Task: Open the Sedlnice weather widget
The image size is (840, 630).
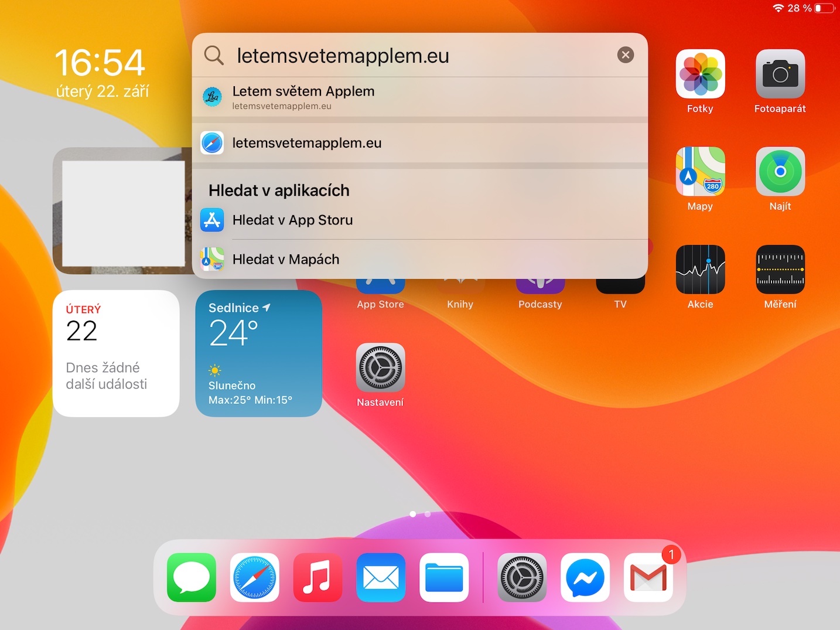Action: tap(258, 353)
